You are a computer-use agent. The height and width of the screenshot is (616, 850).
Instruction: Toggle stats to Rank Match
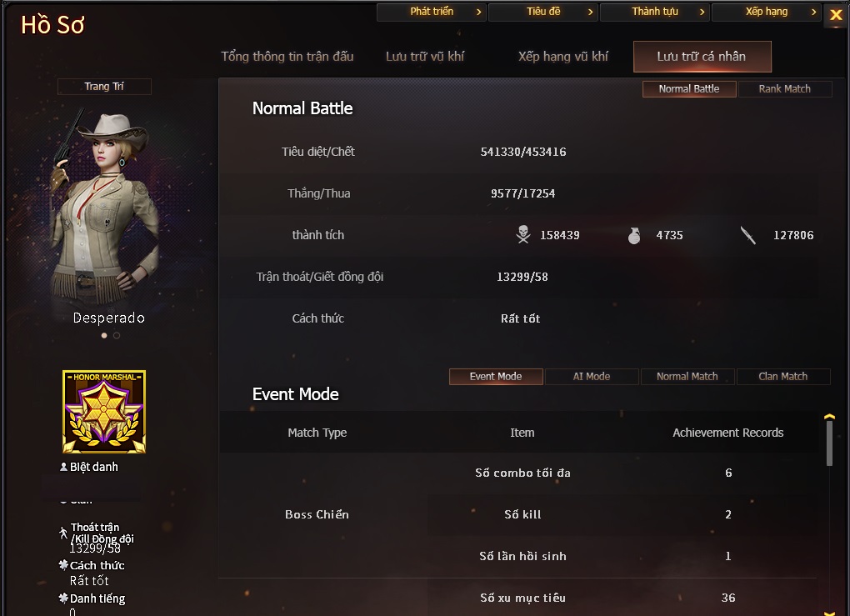pos(784,89)
